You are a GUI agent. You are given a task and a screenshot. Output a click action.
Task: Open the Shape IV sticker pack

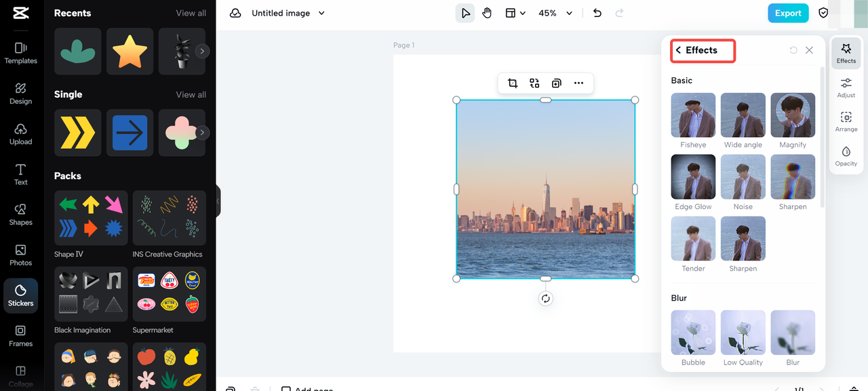[91, 218]
